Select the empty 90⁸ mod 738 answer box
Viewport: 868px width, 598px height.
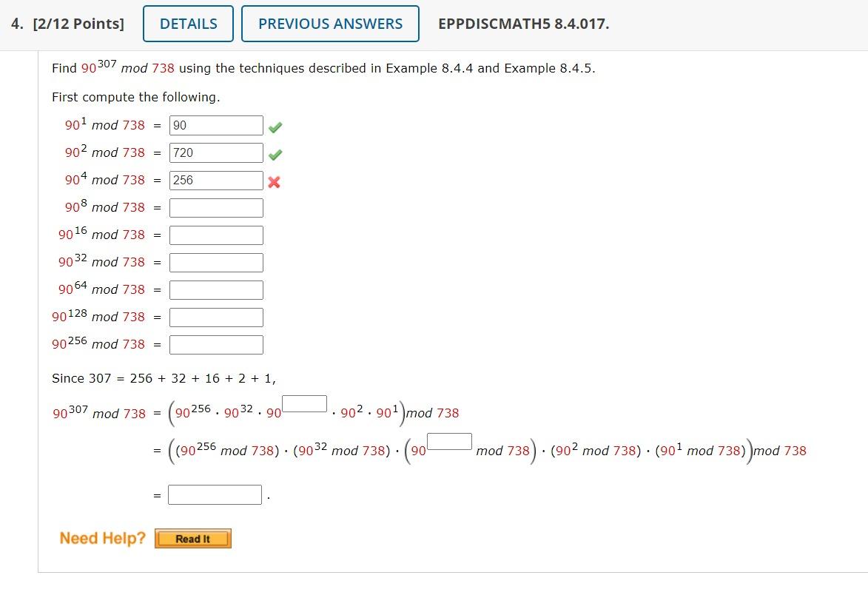pyautogui.click(x=216, y=207)
